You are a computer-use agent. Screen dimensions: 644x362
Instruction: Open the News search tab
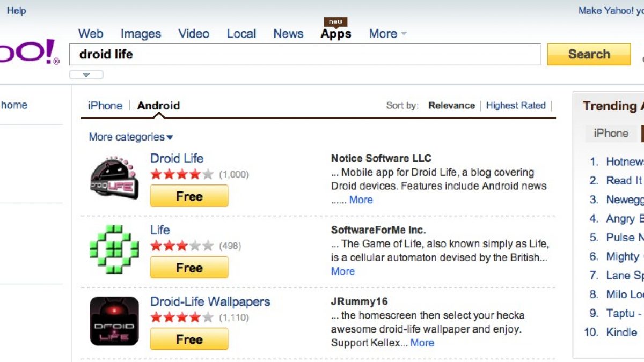[x=288, y=34]
